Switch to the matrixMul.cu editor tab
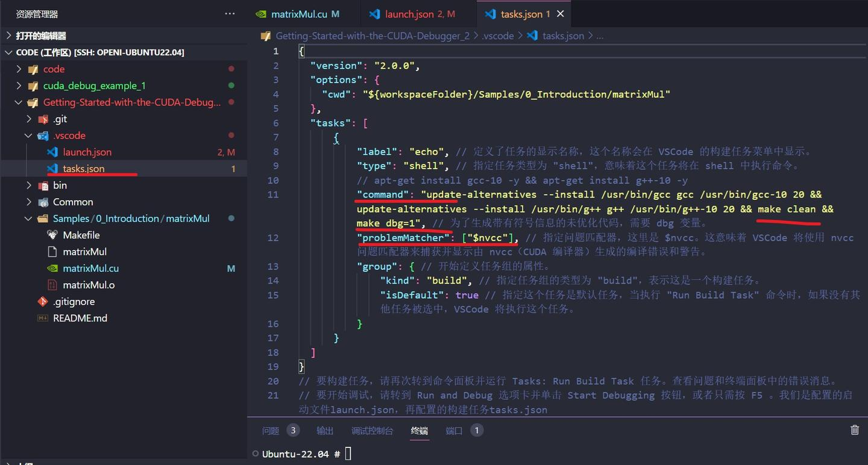Image resolution: width=868 pixels, height=465 pixels. (x=304, y=14)
